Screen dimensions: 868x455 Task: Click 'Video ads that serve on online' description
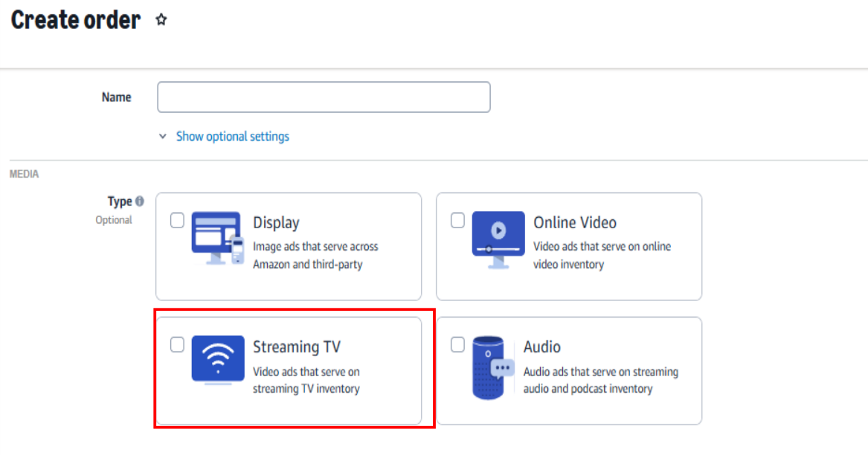[x=602, y=247]
